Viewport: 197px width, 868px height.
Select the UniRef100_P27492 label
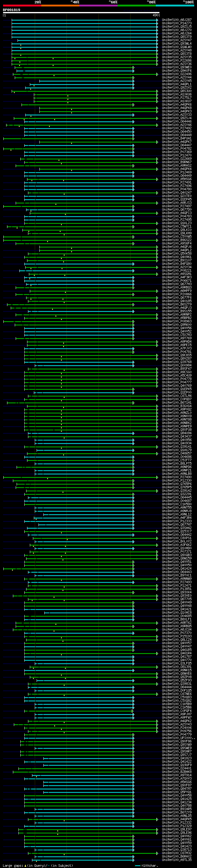point(177,128)
